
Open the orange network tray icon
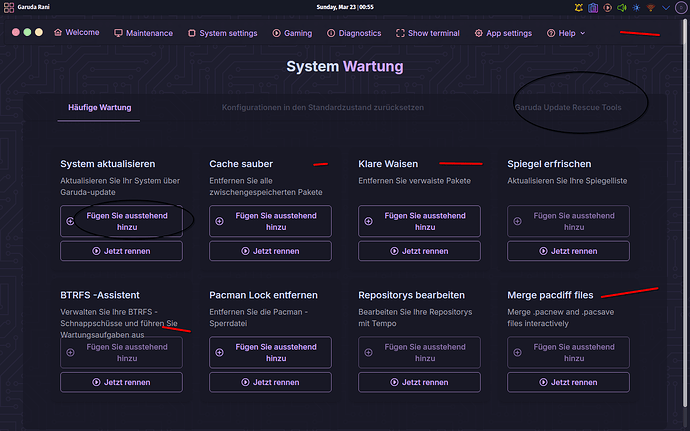pyautogui.click(x=651, y=7)
